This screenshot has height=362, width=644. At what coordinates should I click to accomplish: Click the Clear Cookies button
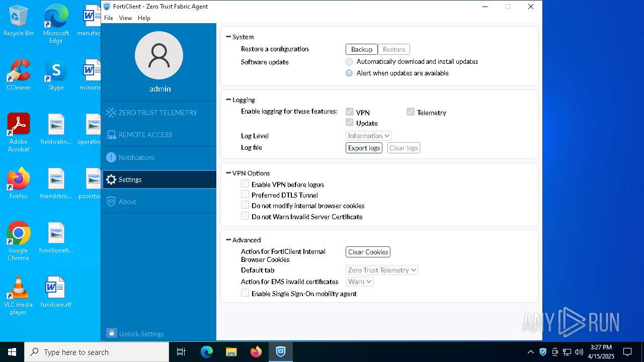[368, 252]
